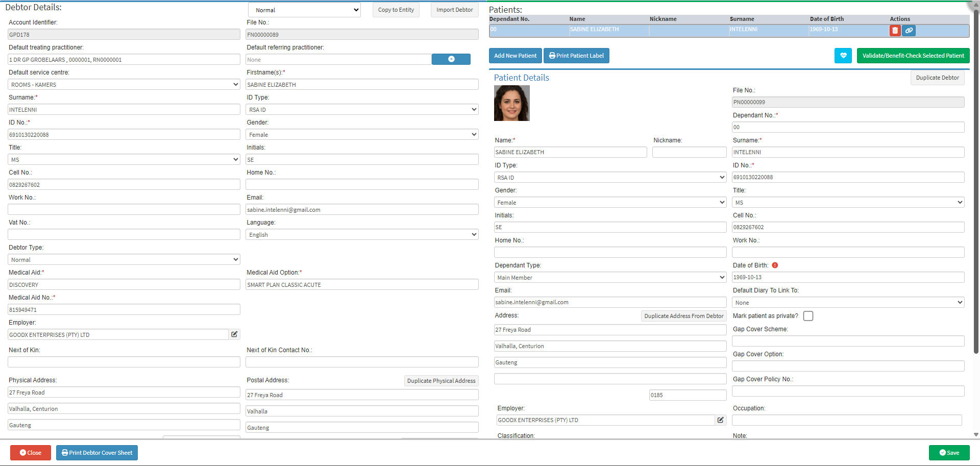Image resolution: width=980 pixels, height=466 pixels.
Task: Open the debtor Title dropdown
Action: point(124,160)
